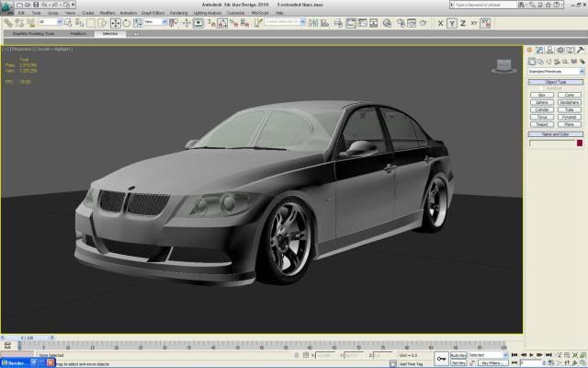The width and height of the screenshot is (588, 368).
Task: Click the ribbon minimize toggle button
Action: click(136, 34)
